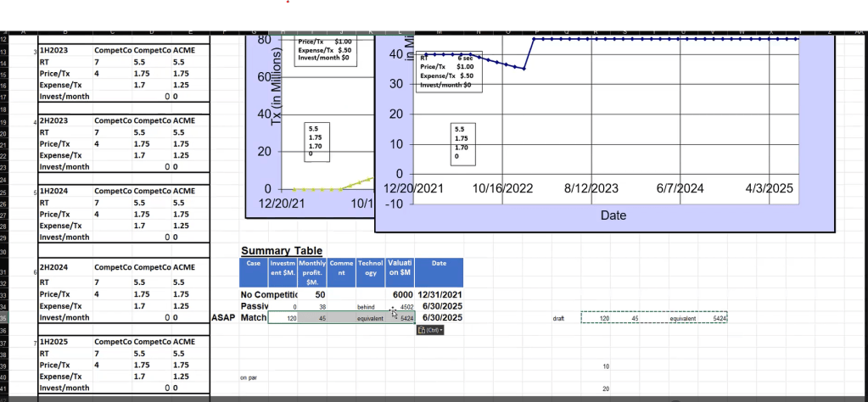Select the 6000 valuation cell
868x402 pixels.
pyautogui.click(x=400, y=295)
